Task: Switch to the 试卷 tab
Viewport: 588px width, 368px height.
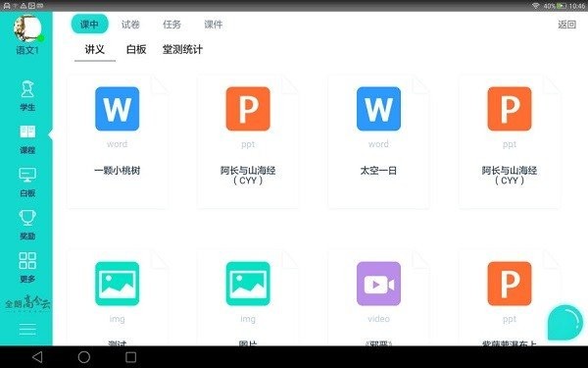Action: (x=130, y=25)
